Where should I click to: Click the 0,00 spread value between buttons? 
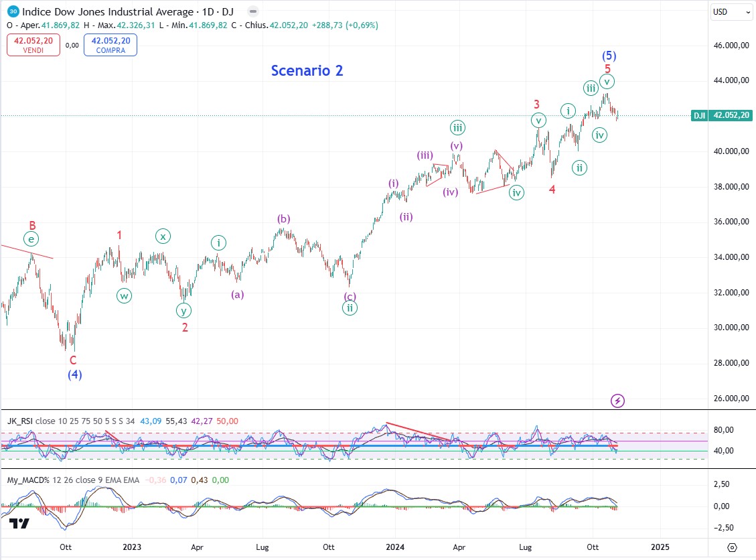click(x=72, y=46)
